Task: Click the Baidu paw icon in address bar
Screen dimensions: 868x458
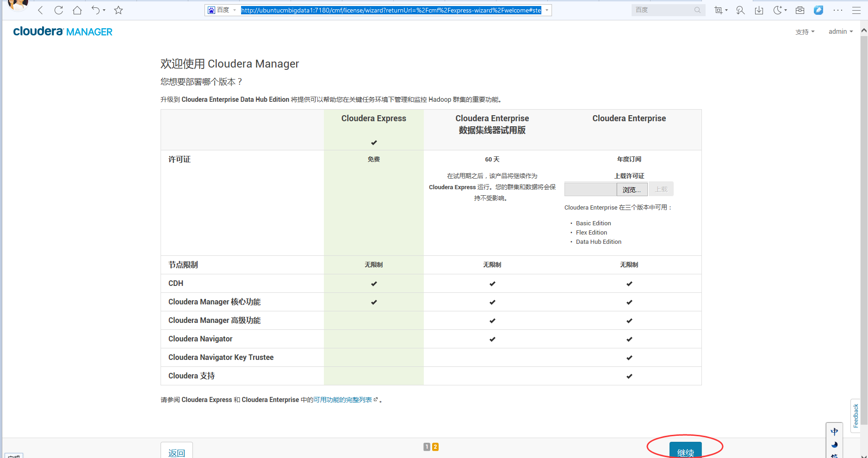Action: 211,10
